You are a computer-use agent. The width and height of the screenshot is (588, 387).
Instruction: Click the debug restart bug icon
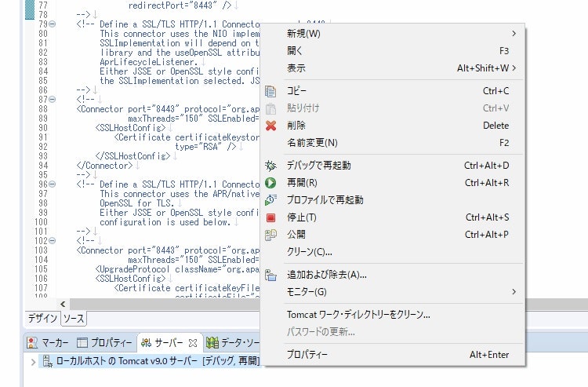pyautogui.click(x=270, y=166)
